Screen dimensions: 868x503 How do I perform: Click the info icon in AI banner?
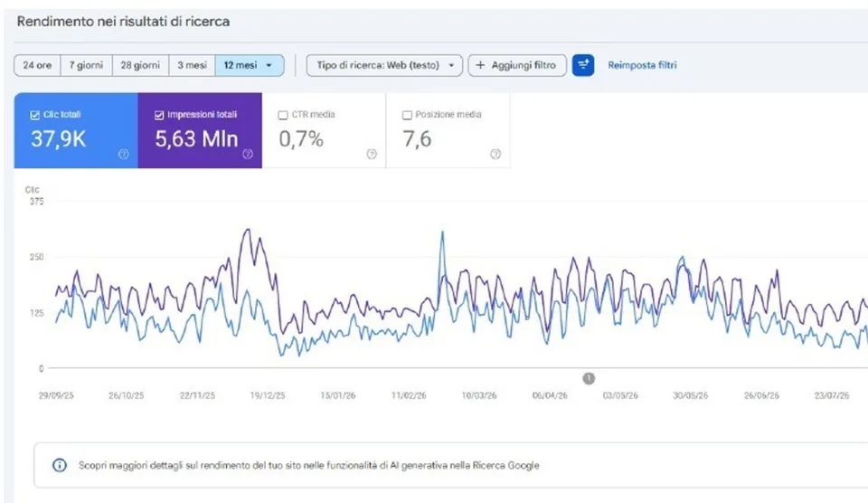(60, 465)
